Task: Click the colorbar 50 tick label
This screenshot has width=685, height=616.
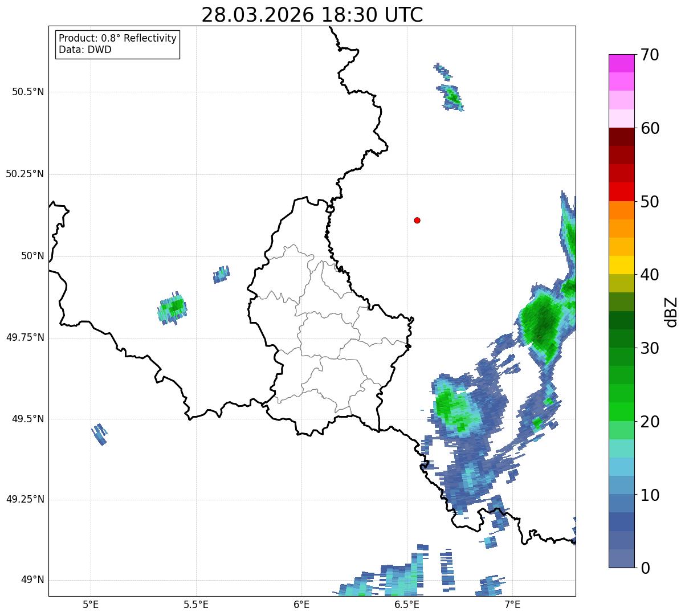Action: [x=650, y=202]
